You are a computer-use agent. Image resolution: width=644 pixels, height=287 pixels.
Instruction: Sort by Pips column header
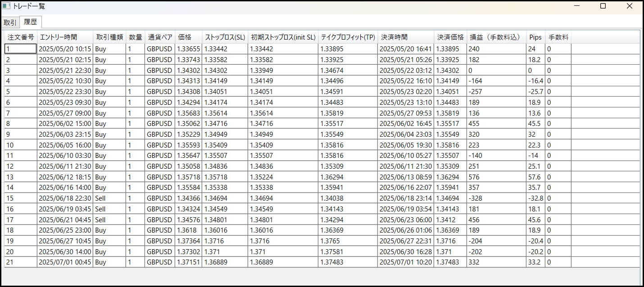tap(535, 37)
